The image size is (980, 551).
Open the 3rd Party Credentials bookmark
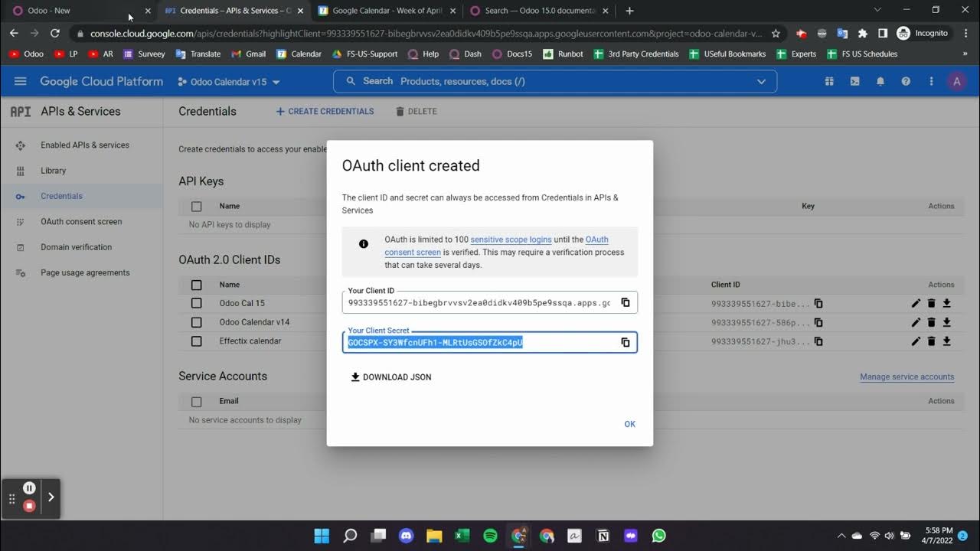click(x=635, y=54)
